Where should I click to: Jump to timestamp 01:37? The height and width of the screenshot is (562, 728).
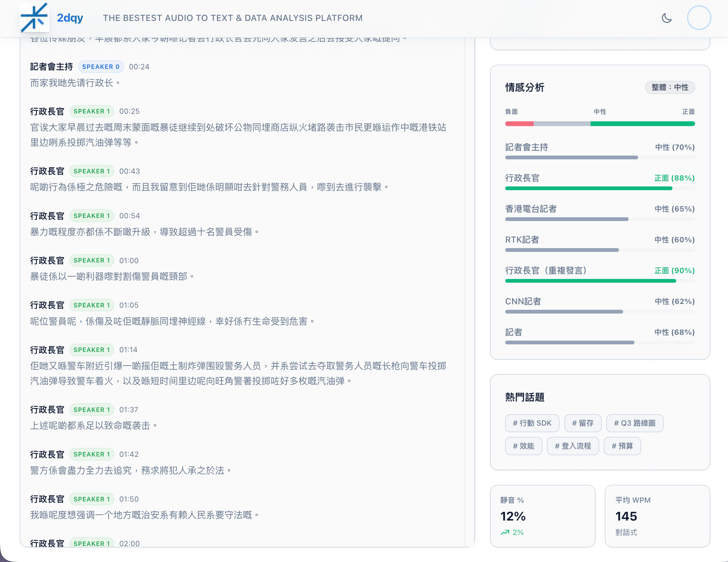[129, 410]
